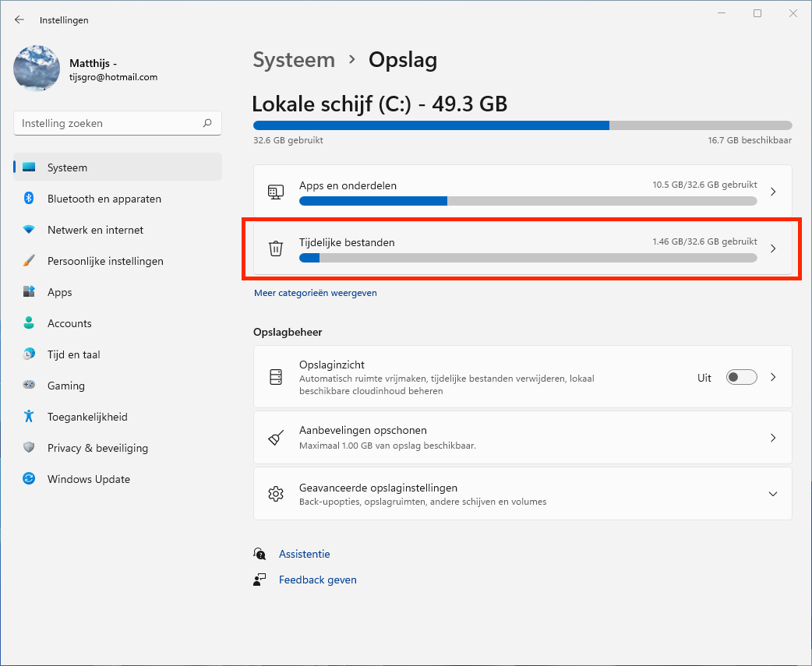Viewport: 812px width, 666px height.
Task: Turn on the Opslaginzicht toggle switch
Action: [741, 377]
